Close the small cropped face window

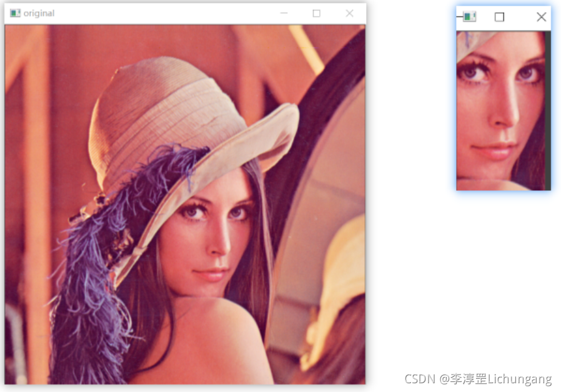pos(542,17)
